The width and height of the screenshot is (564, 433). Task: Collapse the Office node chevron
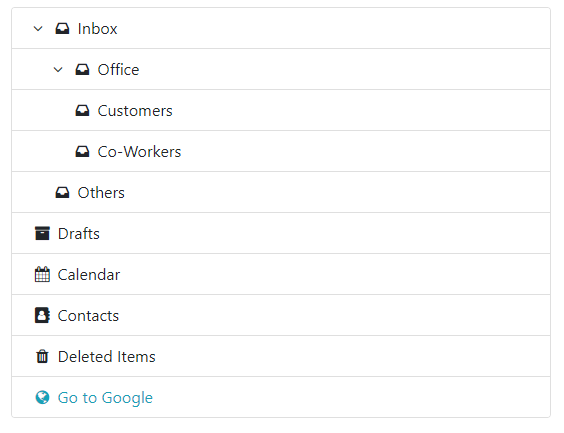[58, 70]
